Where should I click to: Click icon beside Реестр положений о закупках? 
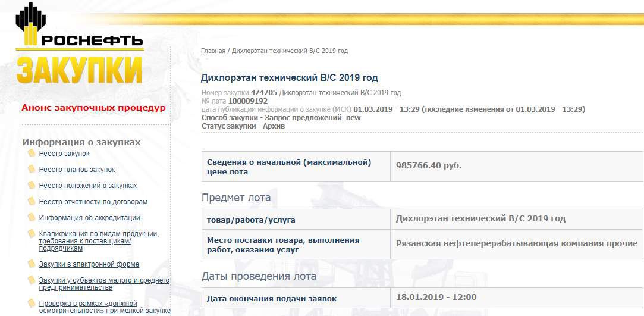32,185
